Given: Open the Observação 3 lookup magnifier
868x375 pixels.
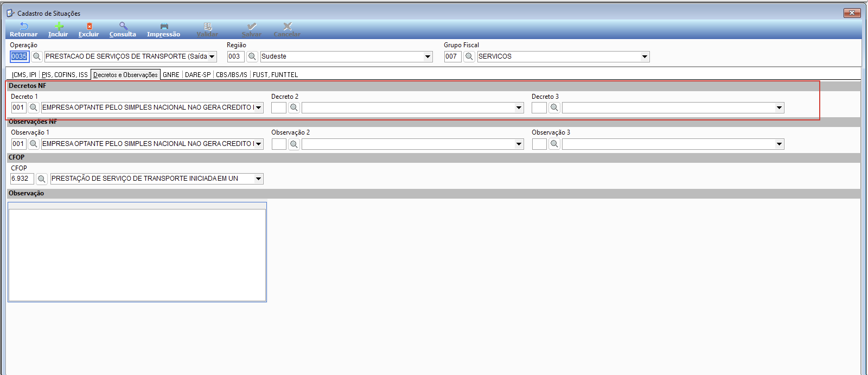Looking at the screenshot, I should click(x=554, y=144).
